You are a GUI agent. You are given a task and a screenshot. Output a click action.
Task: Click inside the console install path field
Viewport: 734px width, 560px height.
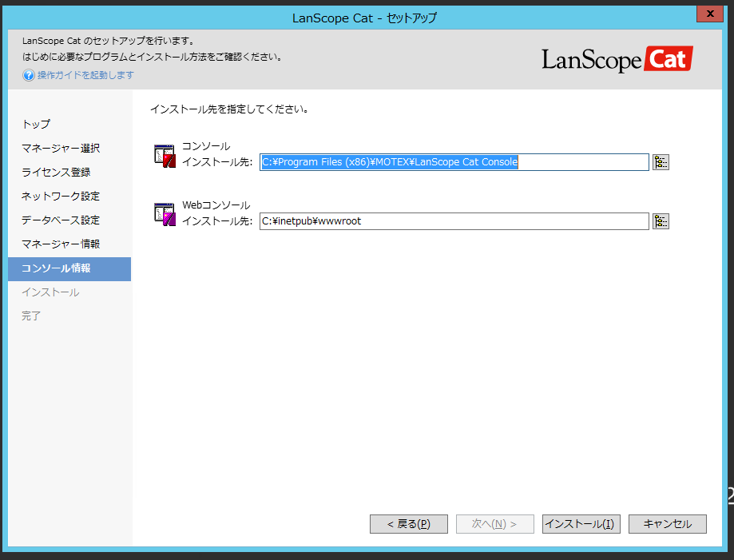(x=454, y=161)
